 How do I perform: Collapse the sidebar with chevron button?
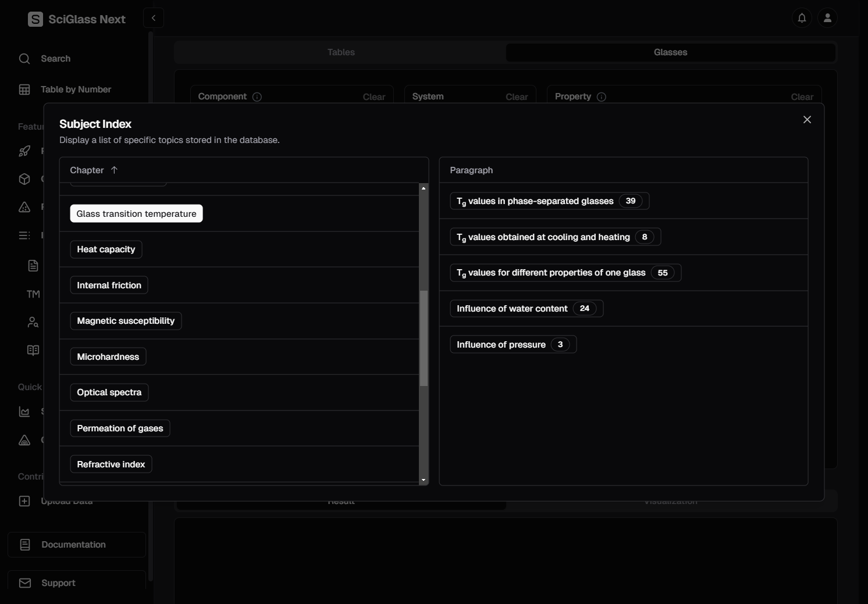click(154, 18)
